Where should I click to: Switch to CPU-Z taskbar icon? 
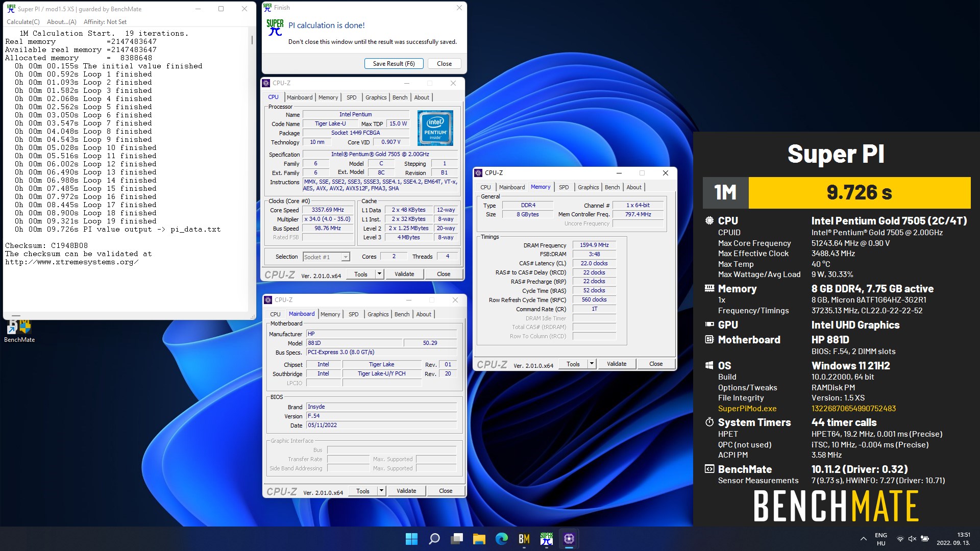[569, 539]
